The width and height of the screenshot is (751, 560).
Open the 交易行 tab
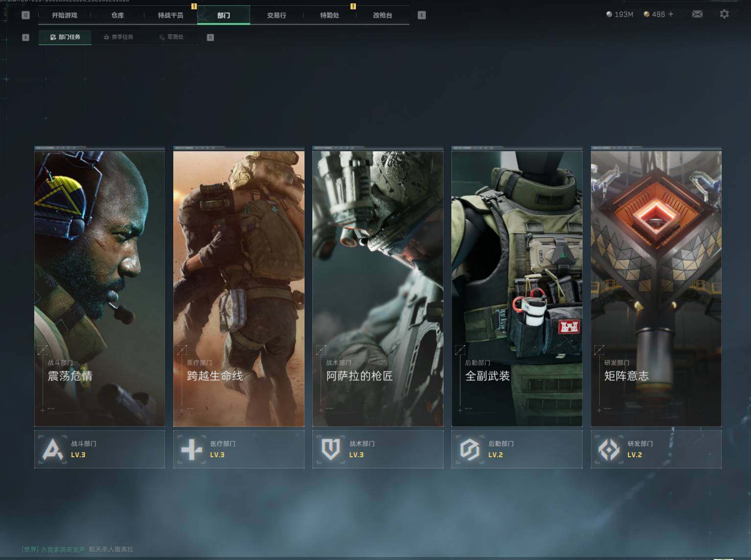click(x=277, y=15)
